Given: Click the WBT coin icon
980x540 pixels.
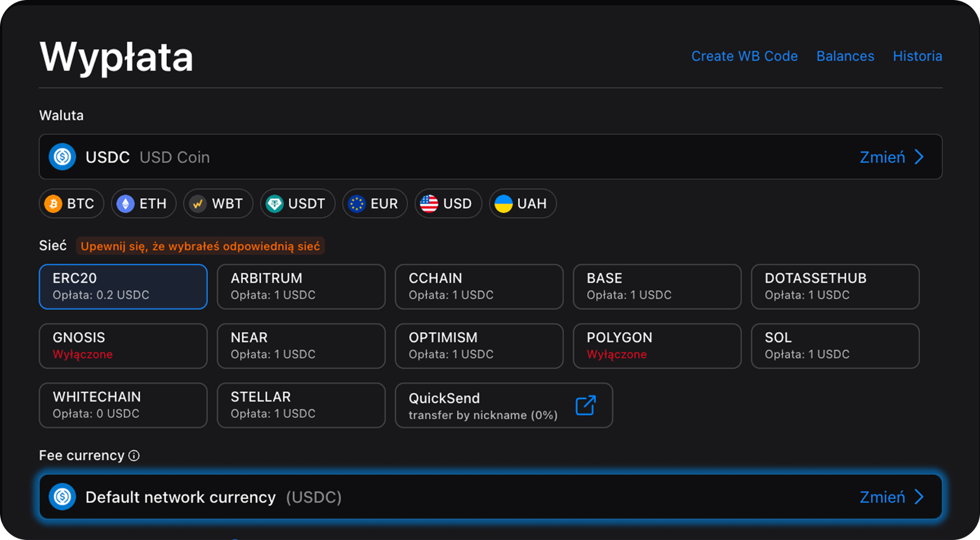Looking at the screenshot, I should tap(198, 204).
